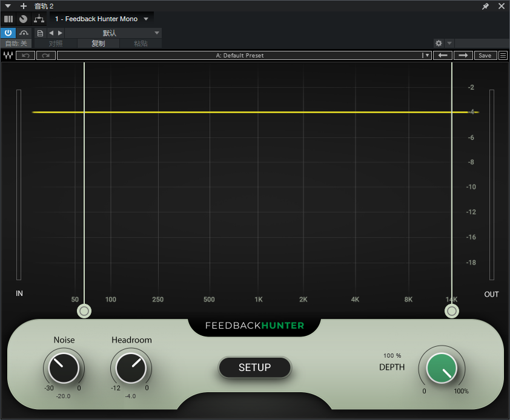This screenshot has width=510, height=420.
Task: Click the 复制 copy button
Action: 98,43
